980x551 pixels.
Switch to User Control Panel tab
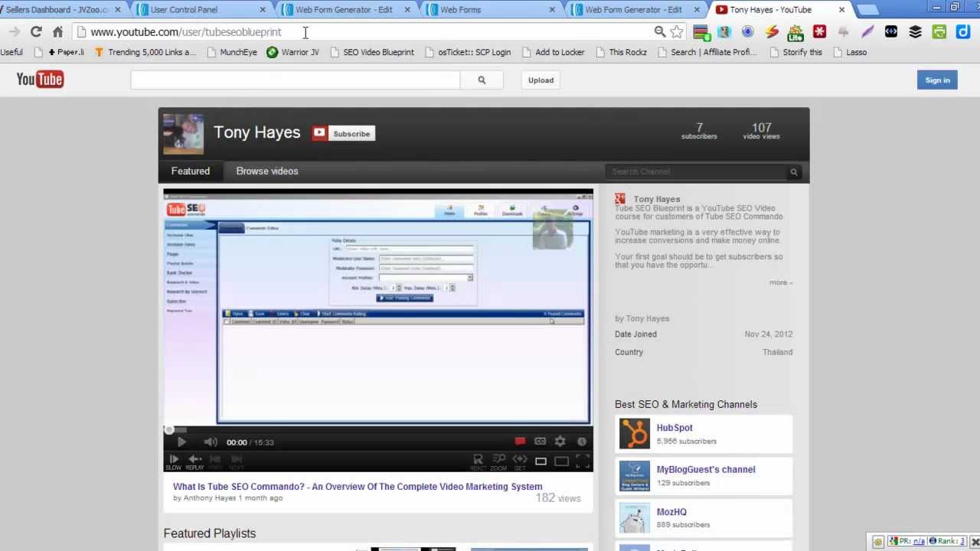pyautogui.click(x=199, y=9)
